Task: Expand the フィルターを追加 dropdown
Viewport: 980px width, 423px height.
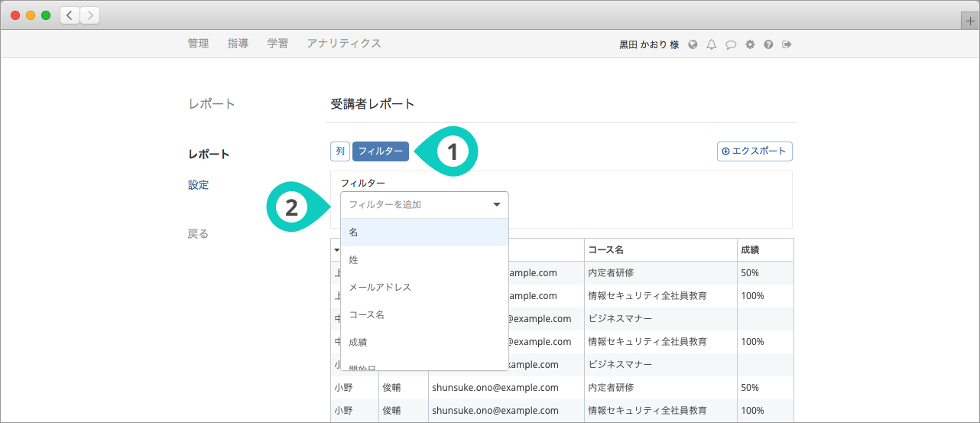Action: [x=424, y=205]
